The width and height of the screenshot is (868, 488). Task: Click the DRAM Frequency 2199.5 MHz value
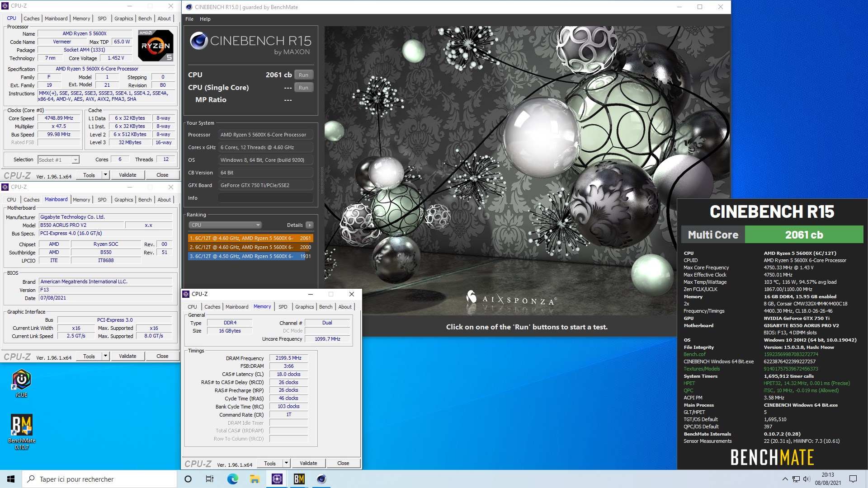[x=288, y=358]
